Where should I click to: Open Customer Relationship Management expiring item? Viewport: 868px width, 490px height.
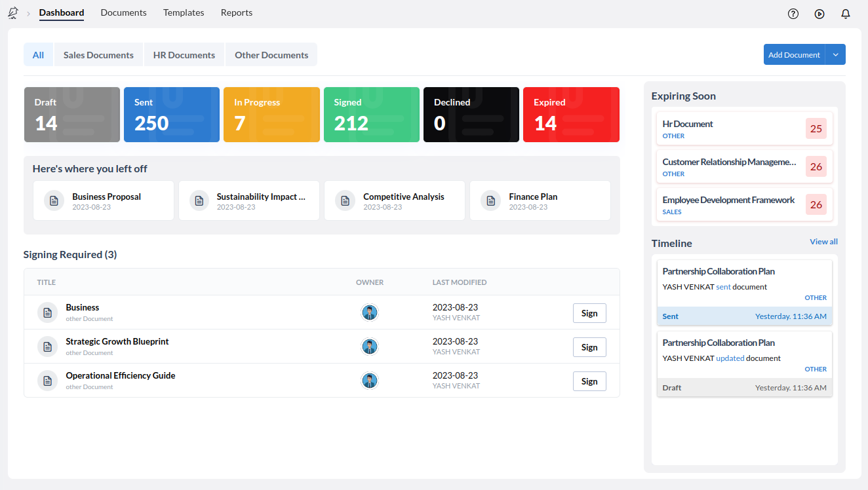(x=745, y=166)
